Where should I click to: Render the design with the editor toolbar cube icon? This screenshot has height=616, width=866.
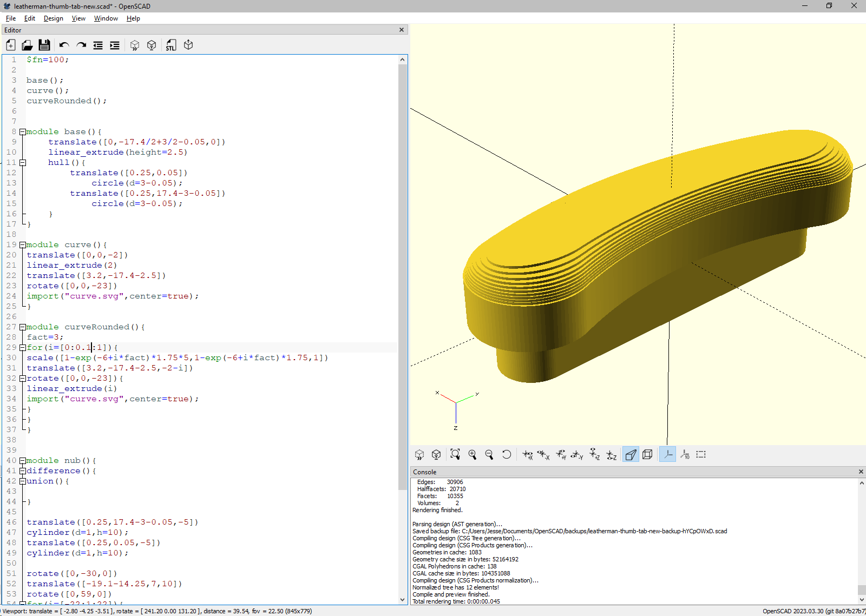(152, 45)
